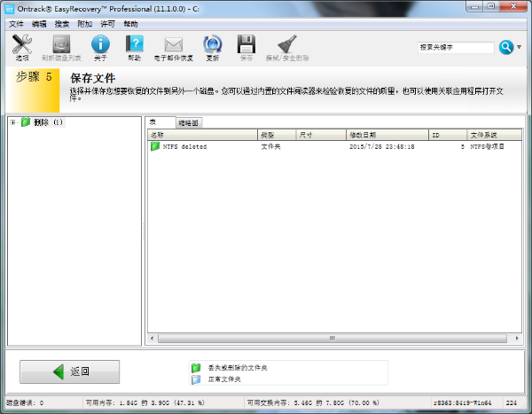This screenshot has width=532, height=414.
Task: Expand the 删除 (1) tree node
Action: tap(12, 122)
